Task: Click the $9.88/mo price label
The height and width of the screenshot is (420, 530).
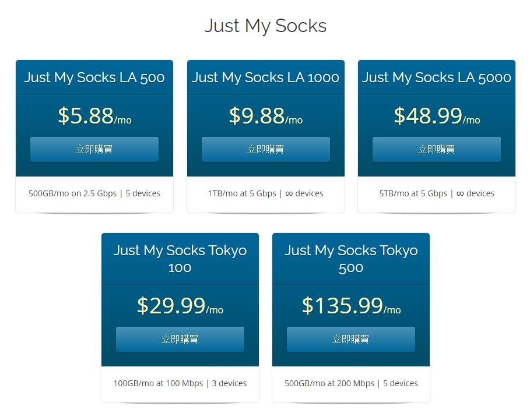Action: point(265,116)
